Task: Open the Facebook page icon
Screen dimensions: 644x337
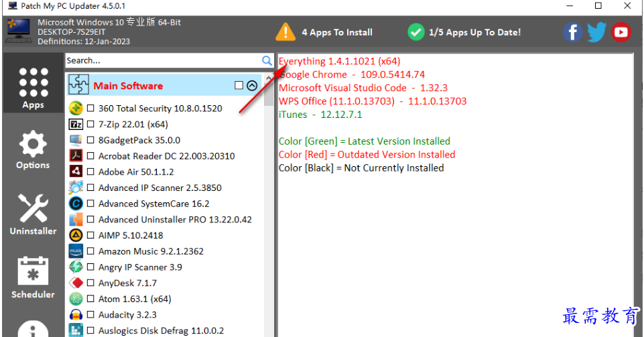Action: pos(572,32)
